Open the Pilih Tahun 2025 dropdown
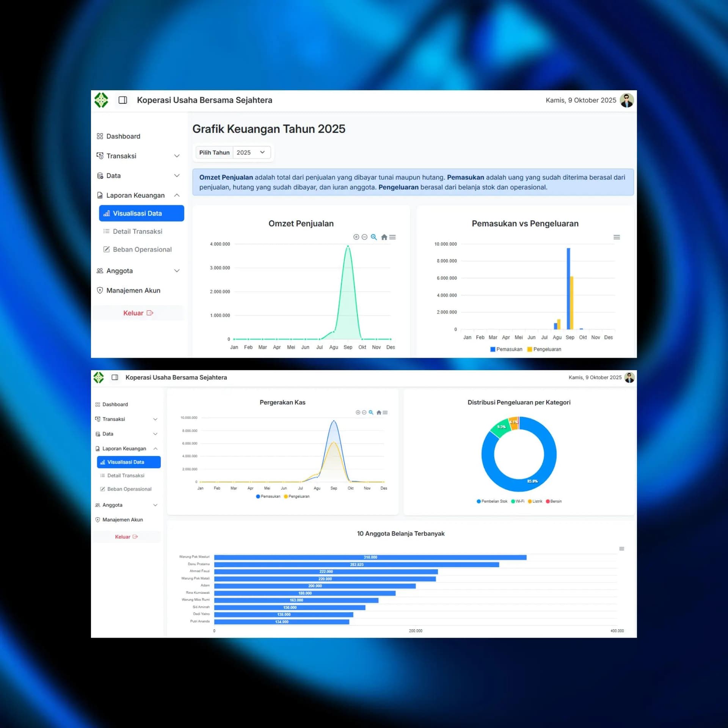The image size is (728, 728). point(251,152)
